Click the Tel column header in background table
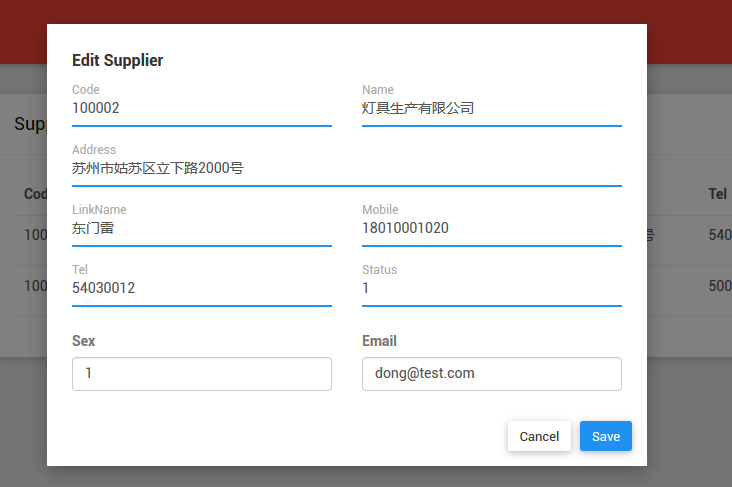 click(x=717, y=194)
